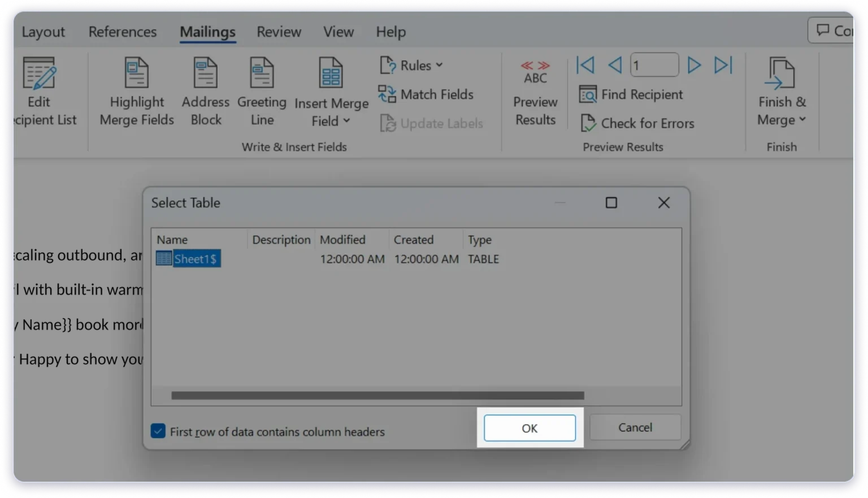The width and height of the screenshot is (868, 498).
Task: Open the Rules dropdown
Action: (x=411, y=66)
